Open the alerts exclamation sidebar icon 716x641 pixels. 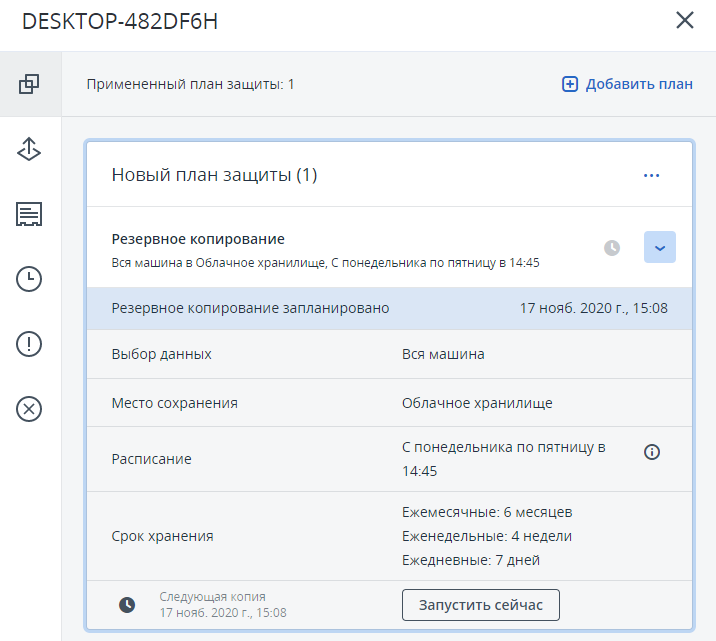click(x=29, y=344)
